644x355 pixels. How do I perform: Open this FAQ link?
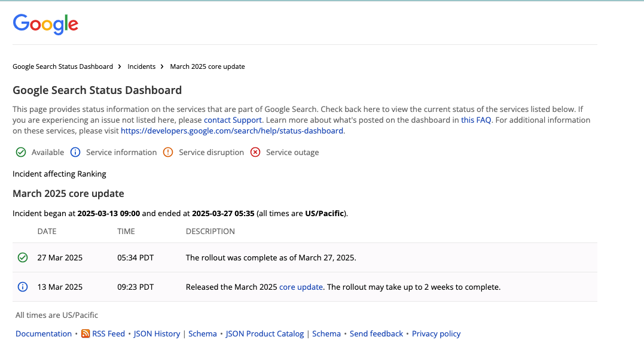click(x=476, y=120)
